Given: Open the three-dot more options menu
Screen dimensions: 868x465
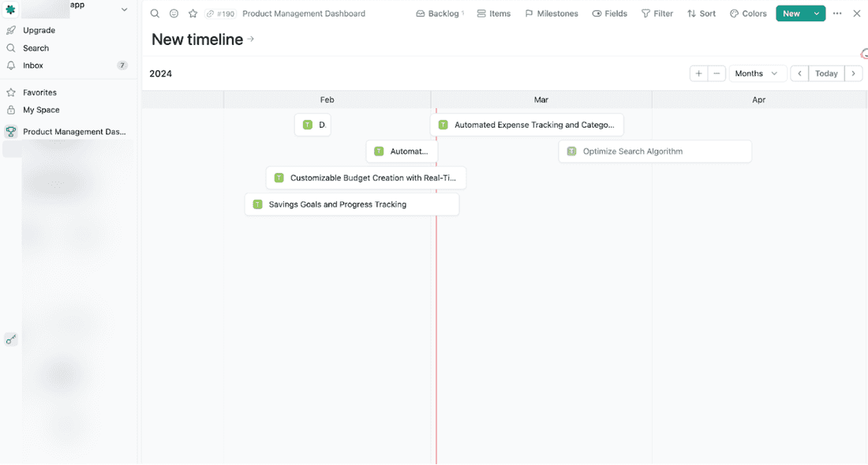Looking at the screenshot, I should (837, 13).
